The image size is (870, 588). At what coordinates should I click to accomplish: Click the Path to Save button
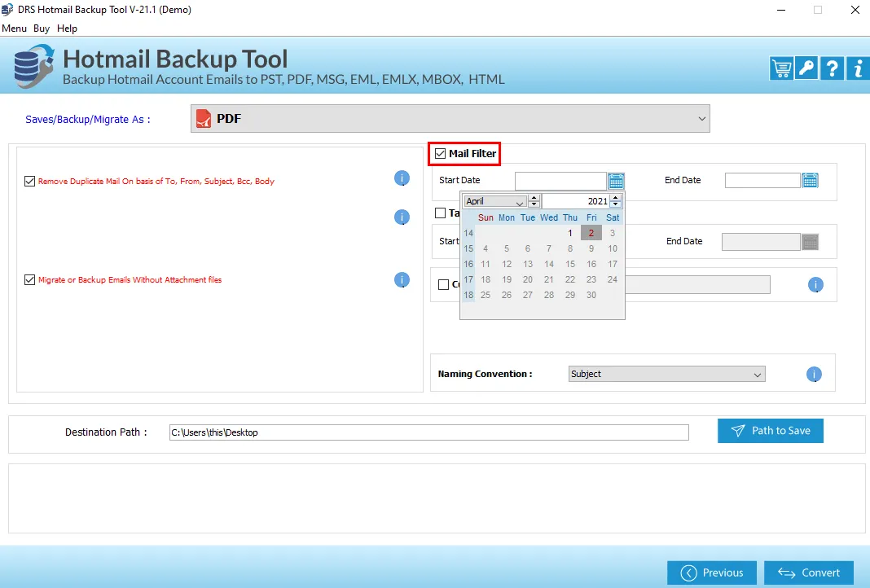[x=770, y=431]
